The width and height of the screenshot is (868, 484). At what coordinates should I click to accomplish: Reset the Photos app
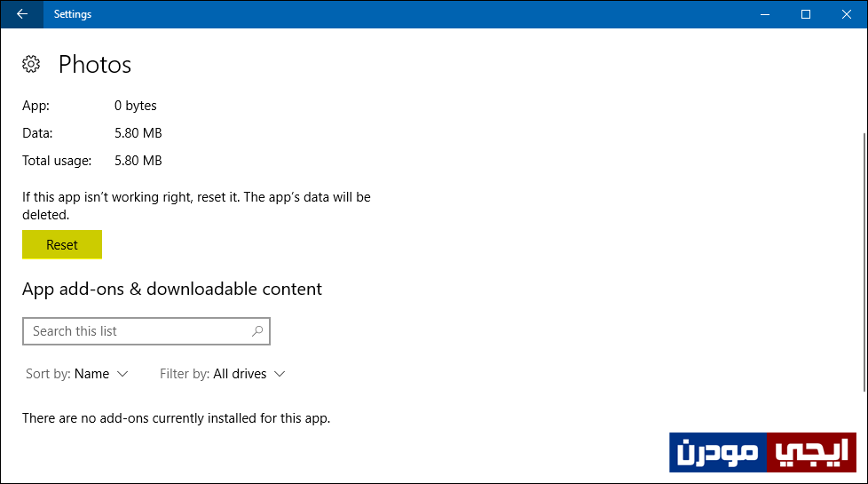tap(62, 244)
